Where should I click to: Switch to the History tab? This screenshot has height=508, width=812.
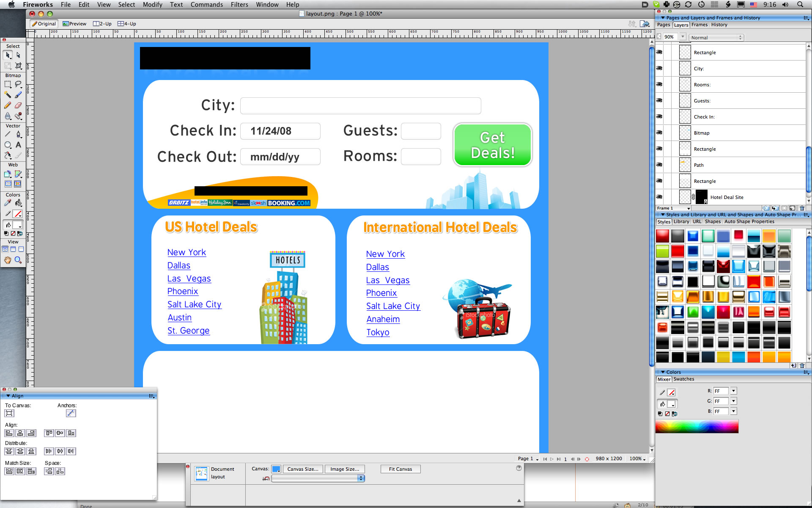719,25
